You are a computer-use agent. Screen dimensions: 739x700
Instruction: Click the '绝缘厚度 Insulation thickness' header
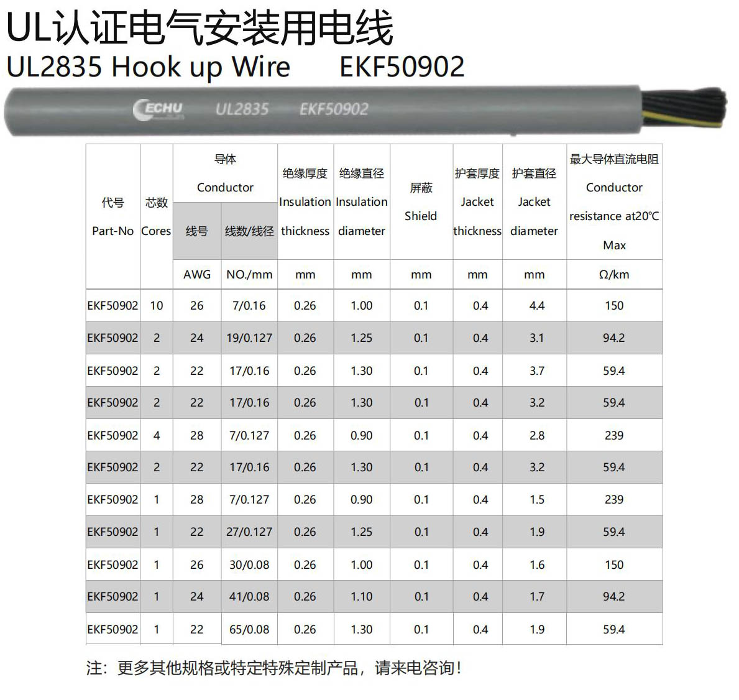click(x=305, y=202)
